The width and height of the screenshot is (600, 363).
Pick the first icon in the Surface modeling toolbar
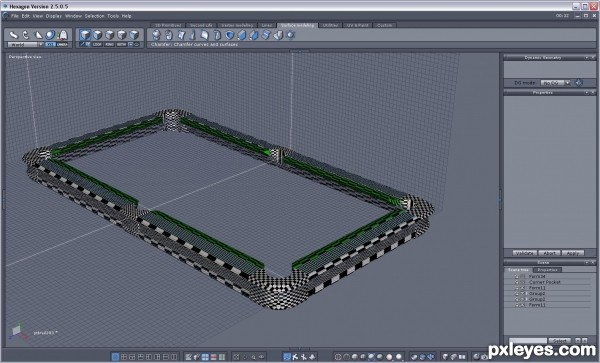point(156,35)
